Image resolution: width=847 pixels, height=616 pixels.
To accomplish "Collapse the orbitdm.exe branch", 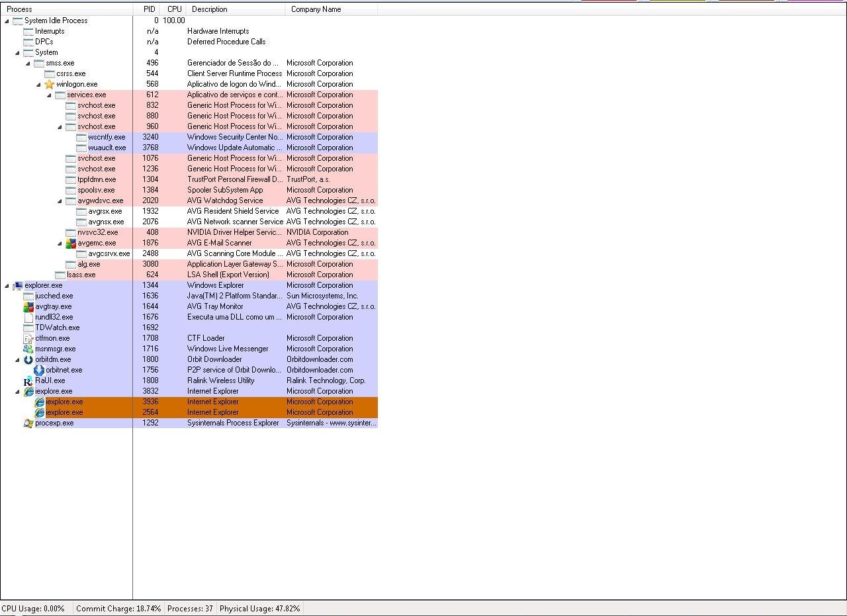I will tap(18, 359).
